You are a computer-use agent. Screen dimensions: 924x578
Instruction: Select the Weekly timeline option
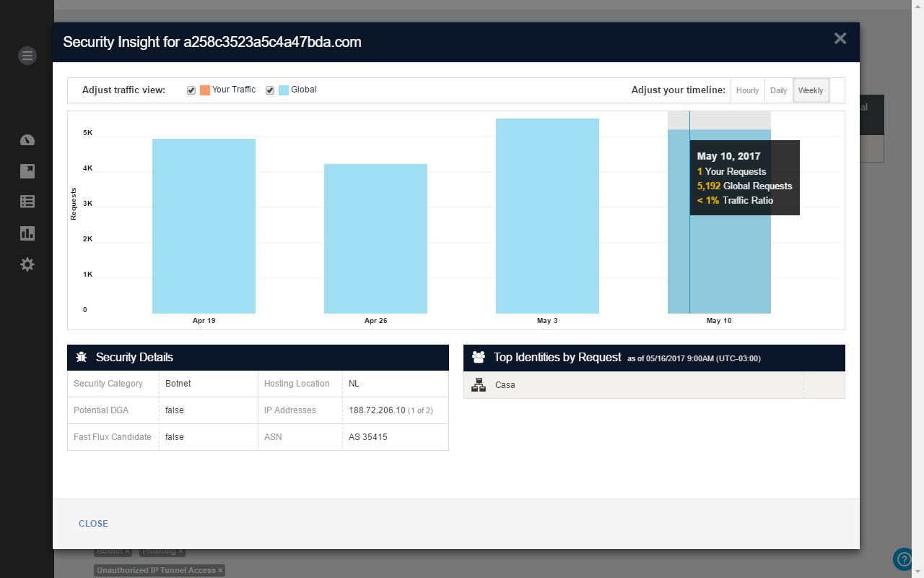811,90
